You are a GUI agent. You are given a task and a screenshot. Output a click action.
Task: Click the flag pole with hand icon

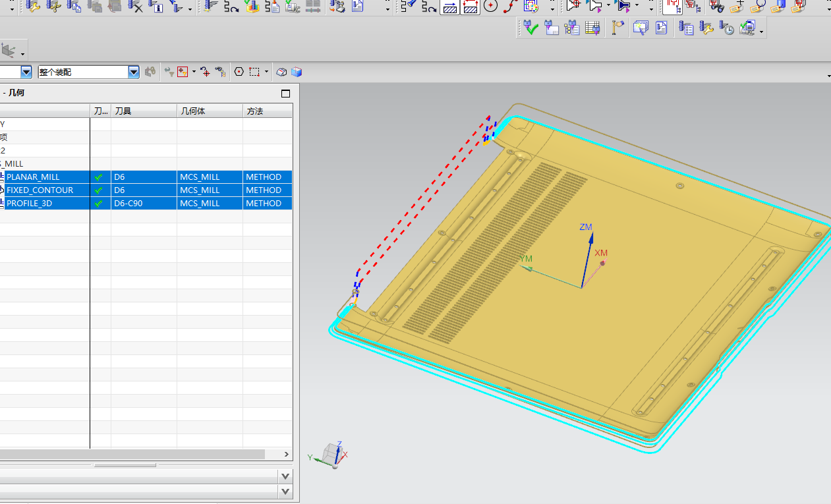617,28
